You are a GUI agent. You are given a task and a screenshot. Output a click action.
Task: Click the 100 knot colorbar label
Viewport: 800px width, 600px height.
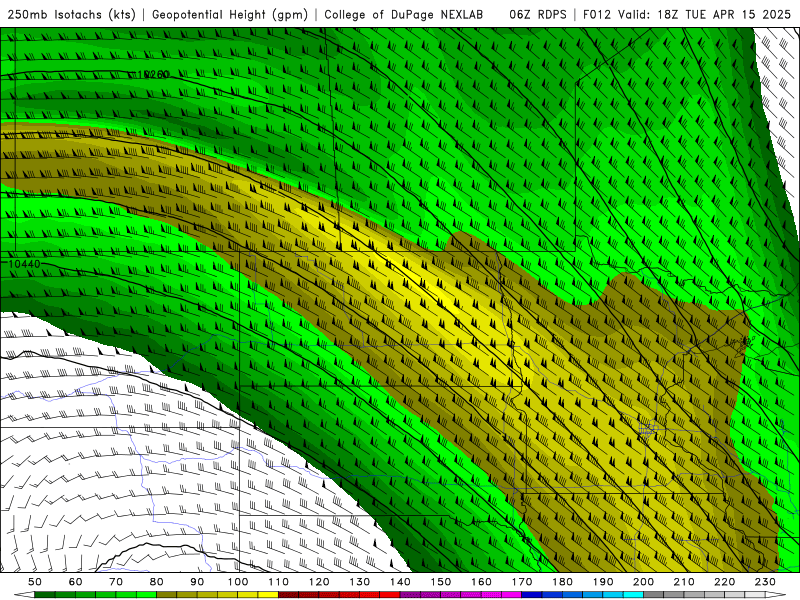click(x=238, y=582)
